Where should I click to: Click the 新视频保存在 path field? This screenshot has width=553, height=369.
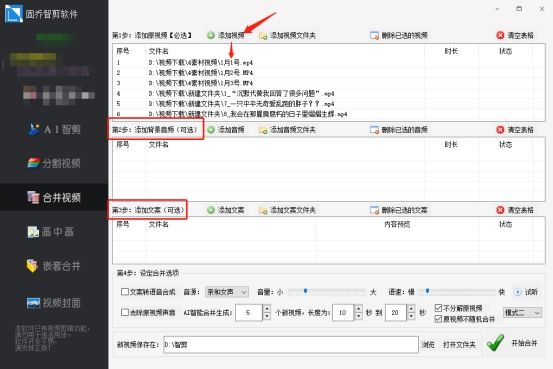pos(291,345)
